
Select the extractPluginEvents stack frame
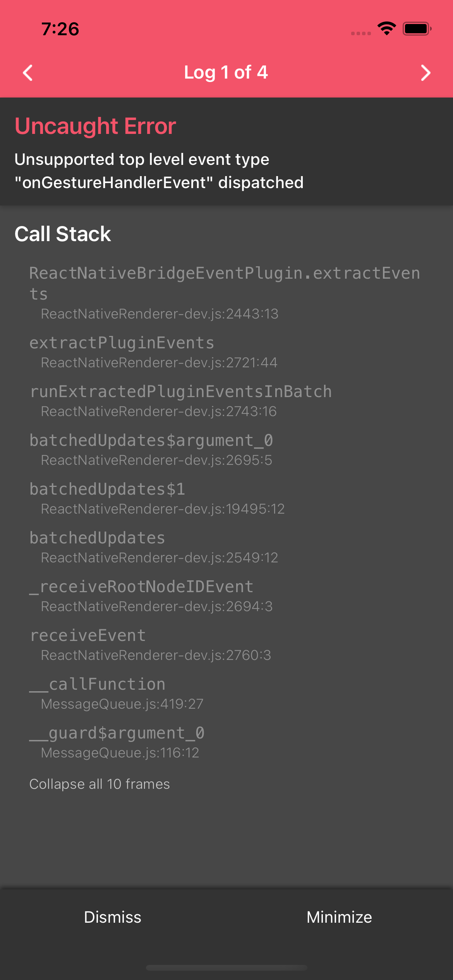point(122,342)
